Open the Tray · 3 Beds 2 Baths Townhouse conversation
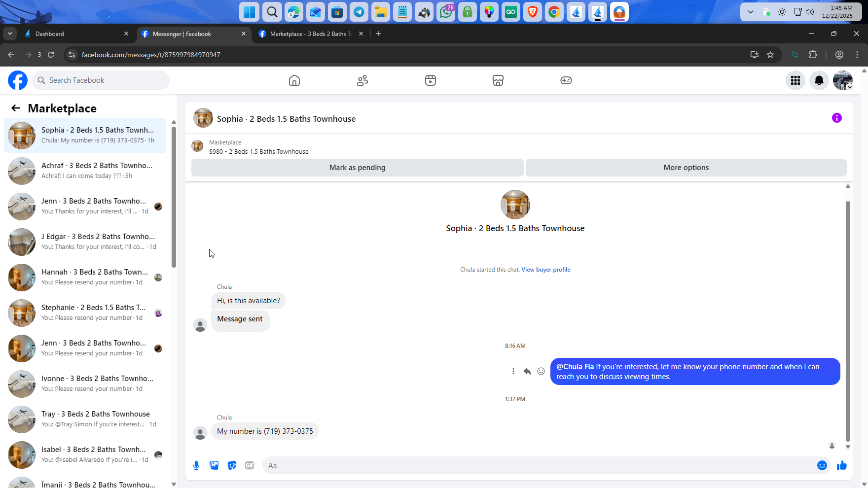The width and height of the screenshot is (868, 488). coord(85,419)
